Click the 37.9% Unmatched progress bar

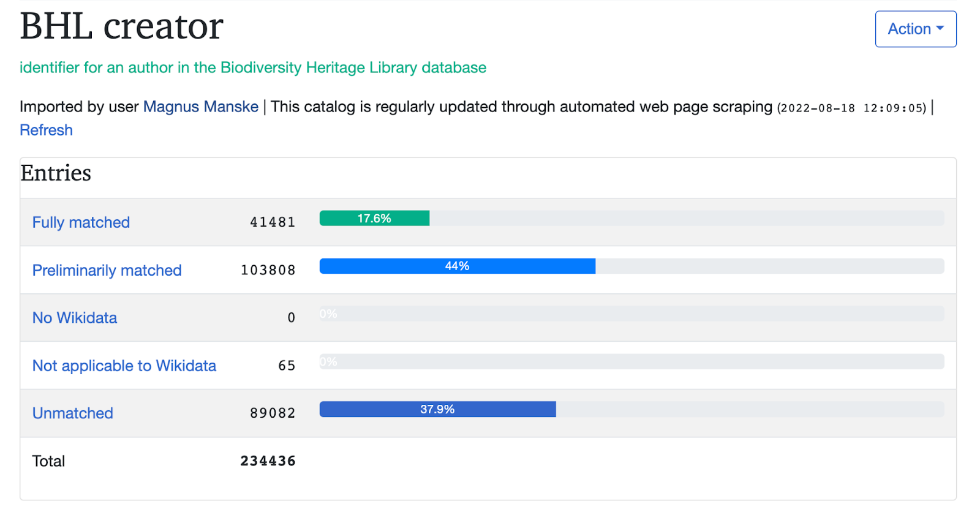click(x=437, y=410)
